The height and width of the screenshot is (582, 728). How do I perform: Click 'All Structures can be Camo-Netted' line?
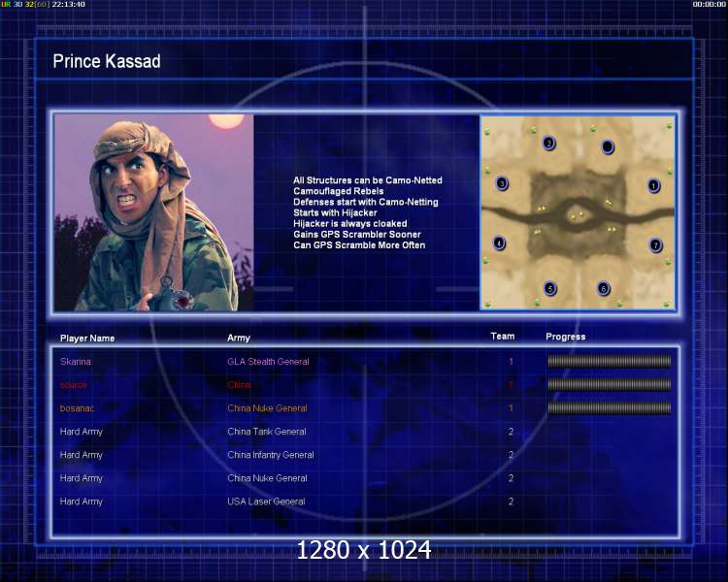point(368,180)
